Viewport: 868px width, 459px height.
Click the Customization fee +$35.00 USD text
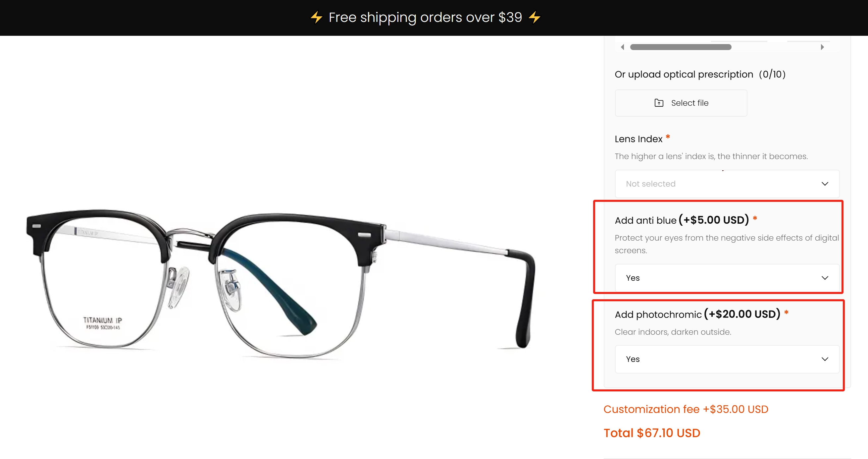coord(686,409)
